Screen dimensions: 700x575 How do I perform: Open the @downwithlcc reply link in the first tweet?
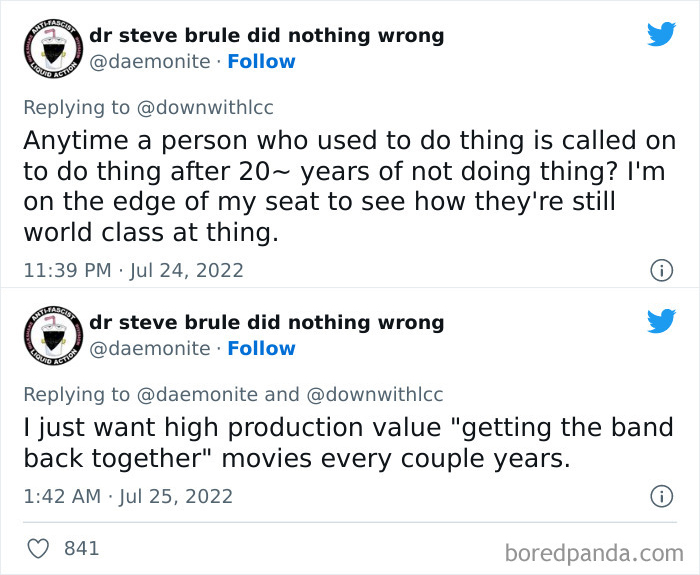point(204,108)
